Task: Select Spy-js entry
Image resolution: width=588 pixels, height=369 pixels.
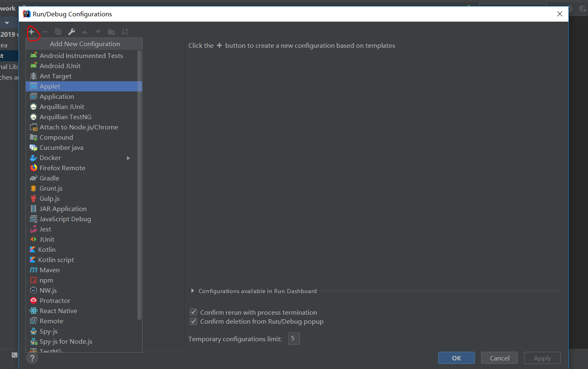Action: (84, 331)
